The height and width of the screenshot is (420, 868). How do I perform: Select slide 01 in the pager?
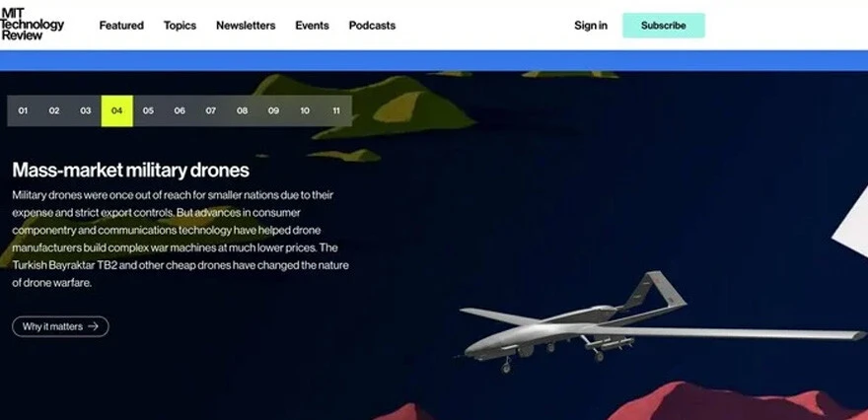pyautogui.click(x=23, y=110)
